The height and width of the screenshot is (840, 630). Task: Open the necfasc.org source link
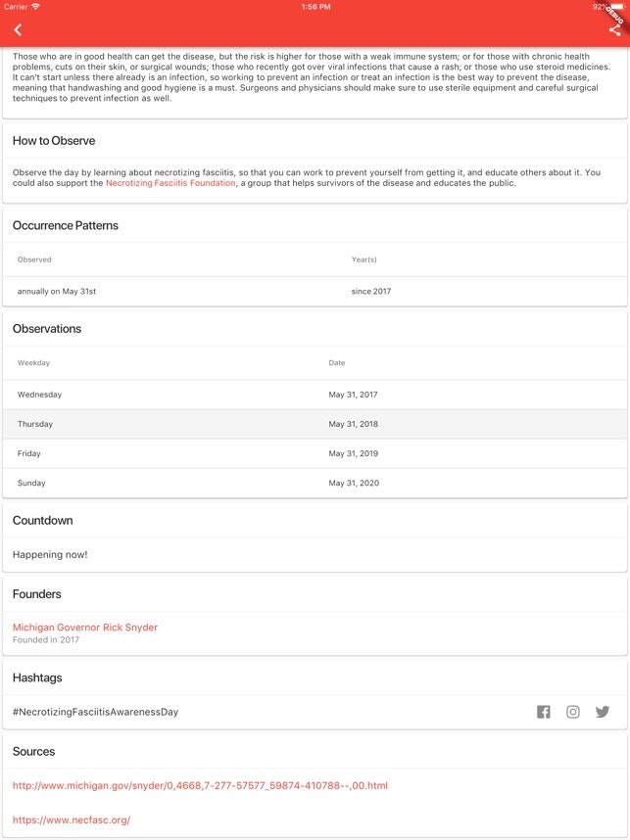tap(72, 819)
